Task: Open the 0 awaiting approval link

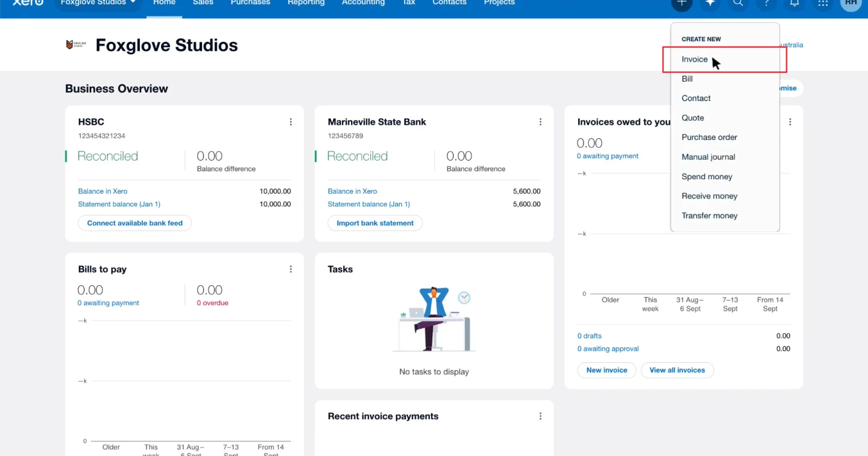Action: tap(608, 349)
